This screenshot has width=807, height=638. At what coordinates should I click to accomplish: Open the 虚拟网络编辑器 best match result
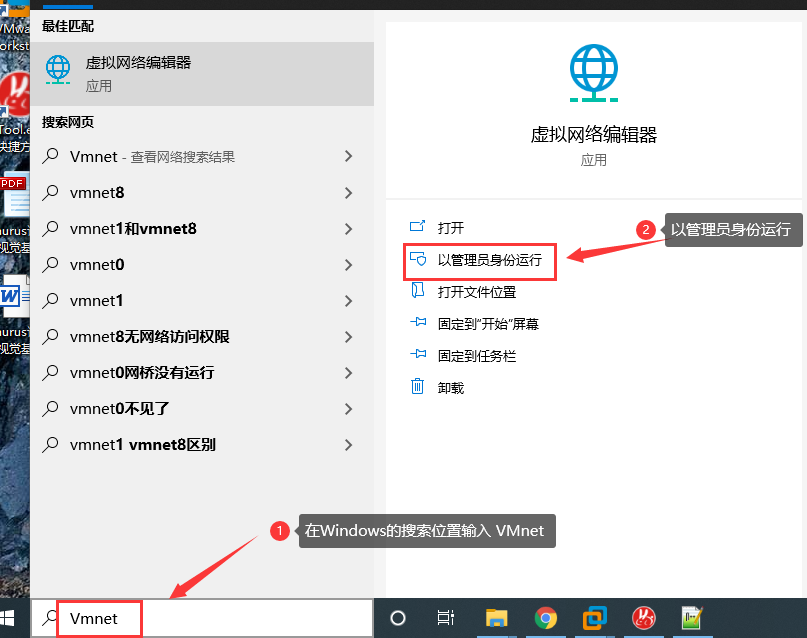point(202,74)
